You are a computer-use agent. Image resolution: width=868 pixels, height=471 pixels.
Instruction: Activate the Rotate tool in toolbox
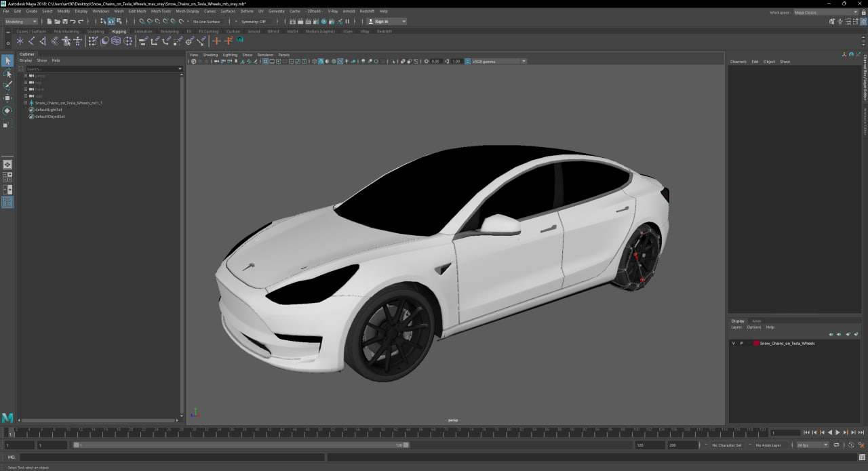click(x=7, y=110)
